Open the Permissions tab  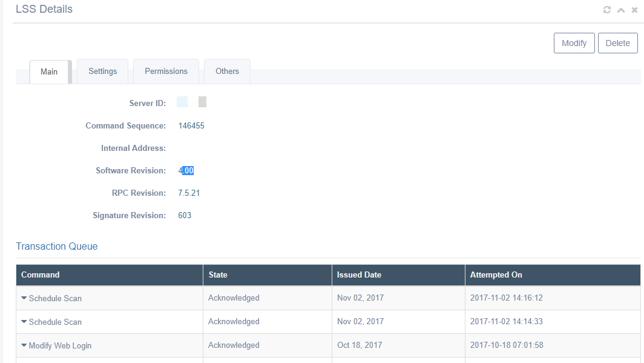click(x=166, y=72)
